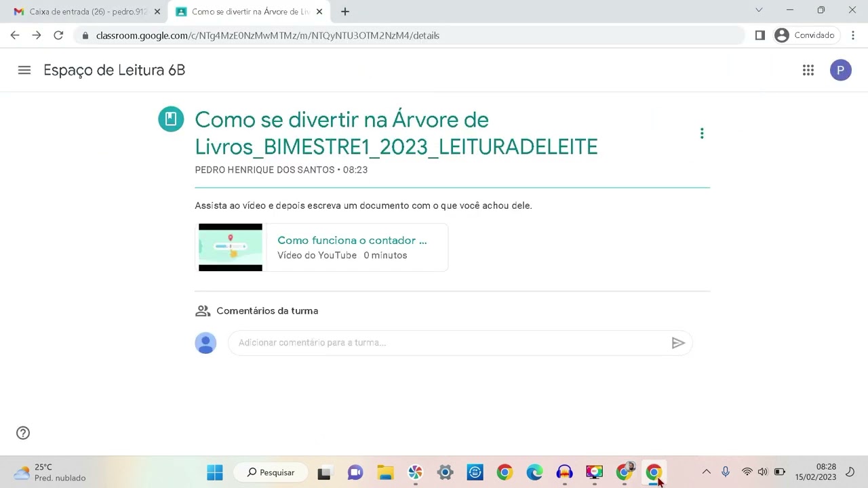Open the YouTube video thumbnail
This screenshot has height=488, width=868.
(231, 247)
